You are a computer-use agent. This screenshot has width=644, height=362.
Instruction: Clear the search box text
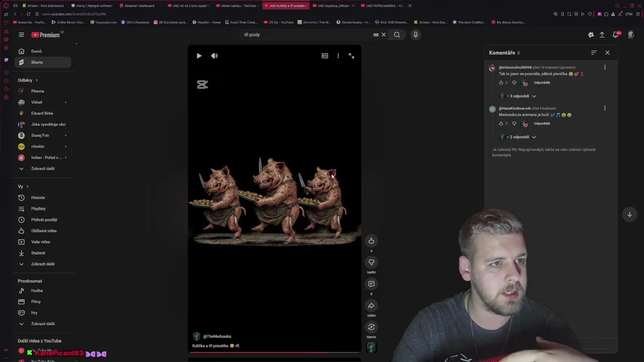pos(383,35)
